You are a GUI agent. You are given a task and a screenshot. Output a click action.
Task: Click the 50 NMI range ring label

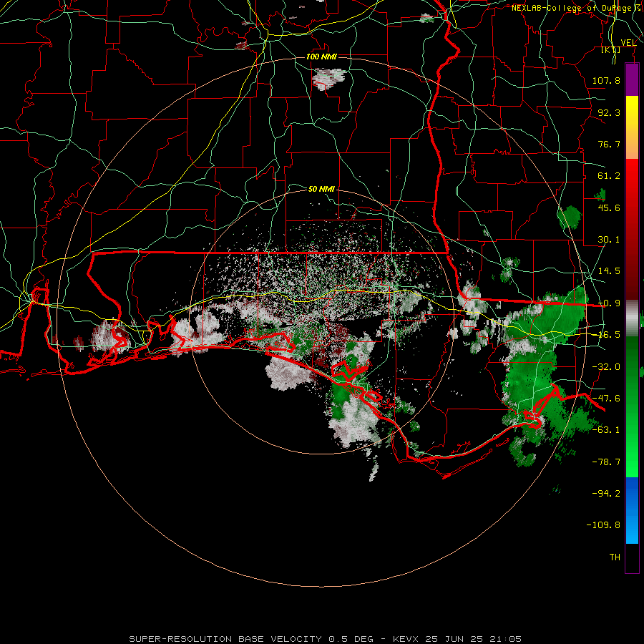point(321,189)
